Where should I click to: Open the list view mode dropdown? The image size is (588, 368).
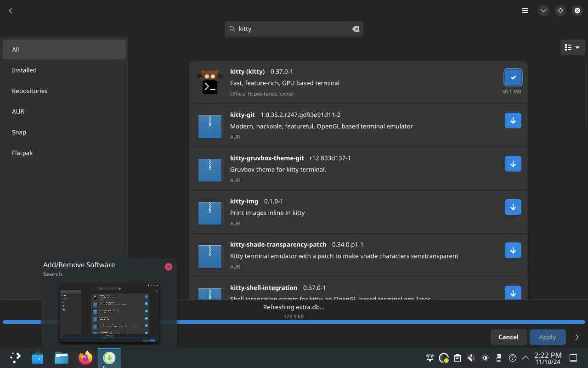[x=572, y=47]
